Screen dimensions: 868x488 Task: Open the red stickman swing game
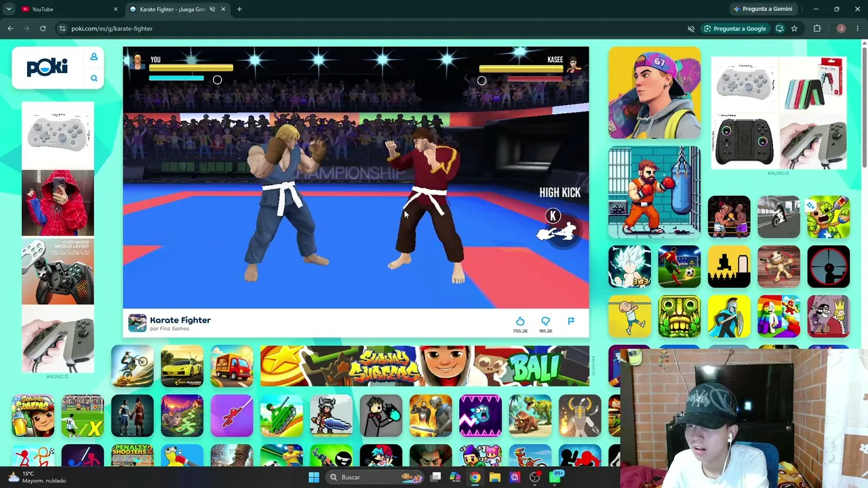tap(232, 416)
